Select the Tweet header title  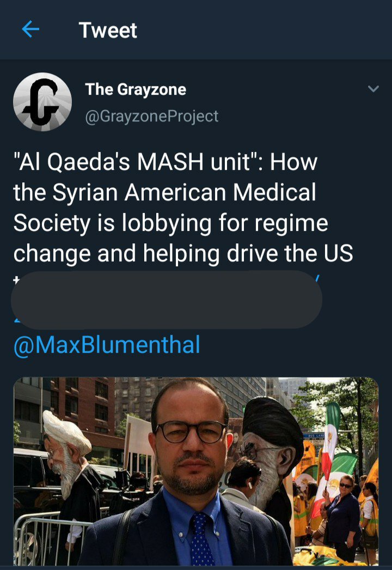(x=108, y=30)
